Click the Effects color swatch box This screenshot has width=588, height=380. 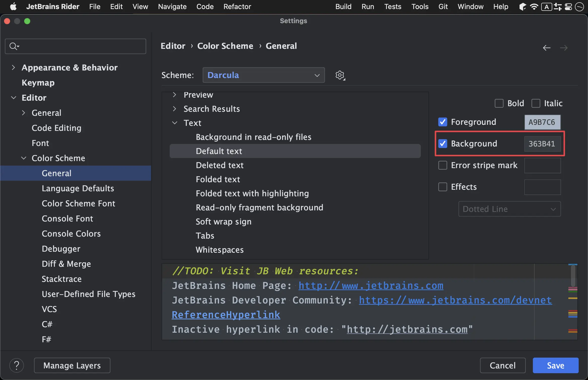tap(542, 187)
